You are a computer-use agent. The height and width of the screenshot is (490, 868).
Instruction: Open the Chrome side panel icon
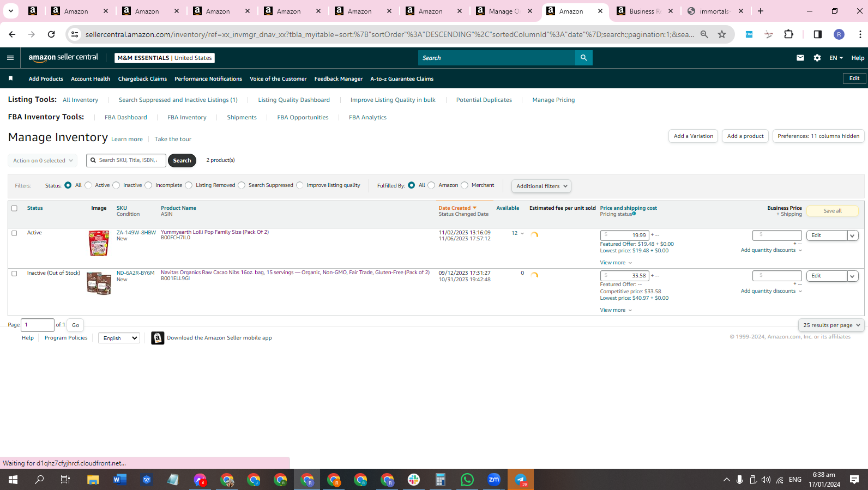click(818, 34)
